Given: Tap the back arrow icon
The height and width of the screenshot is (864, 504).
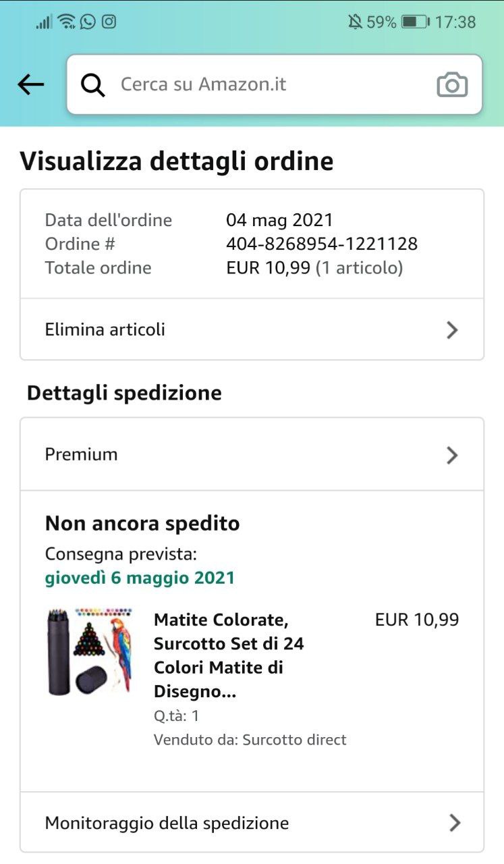Looking at the screenshot, I should click(x=30, y=84).
